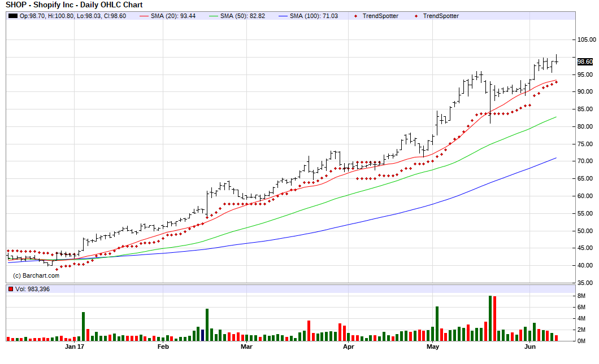Click the Jun date axis label
This screenshot has width=599, height=364.
tap(530, 347)
